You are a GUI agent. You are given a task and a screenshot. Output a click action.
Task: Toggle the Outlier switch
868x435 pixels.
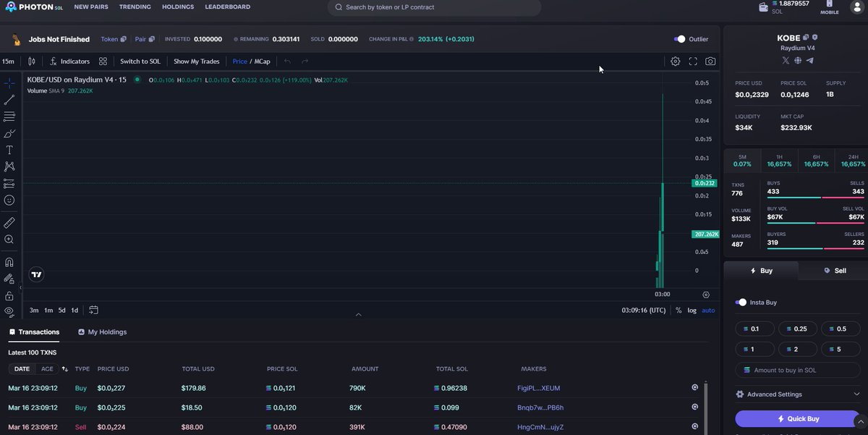pos(679,39)
